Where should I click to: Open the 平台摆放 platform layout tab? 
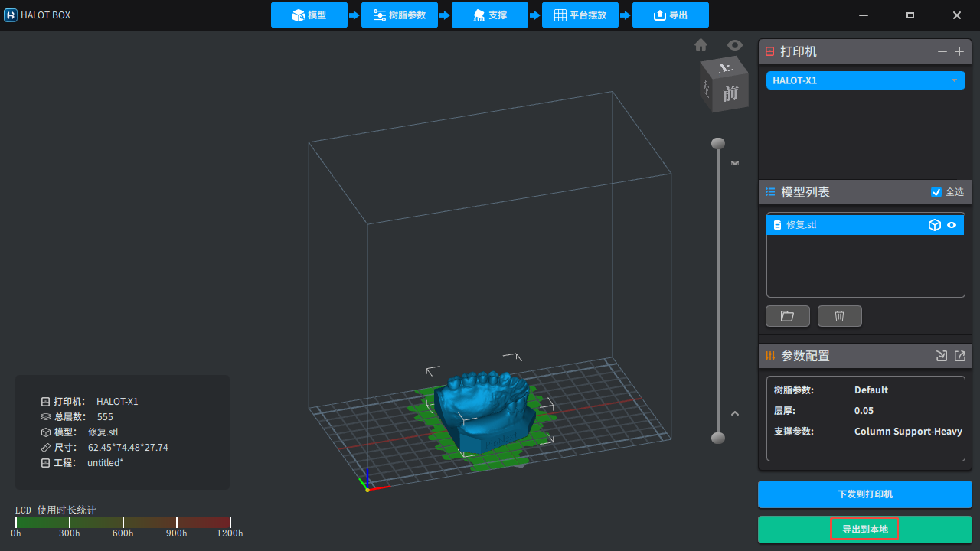pyautogui.click(x=580, y=15)
